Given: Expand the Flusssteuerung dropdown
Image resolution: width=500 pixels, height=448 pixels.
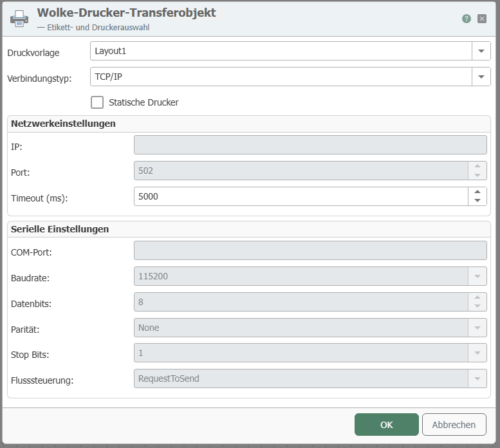Looking at the screenshot, I should pos(477,378).
